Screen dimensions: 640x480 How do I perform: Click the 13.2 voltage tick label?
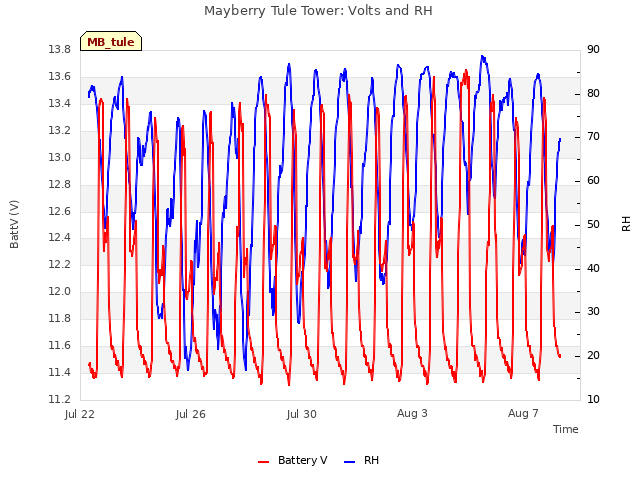(60, 131)
